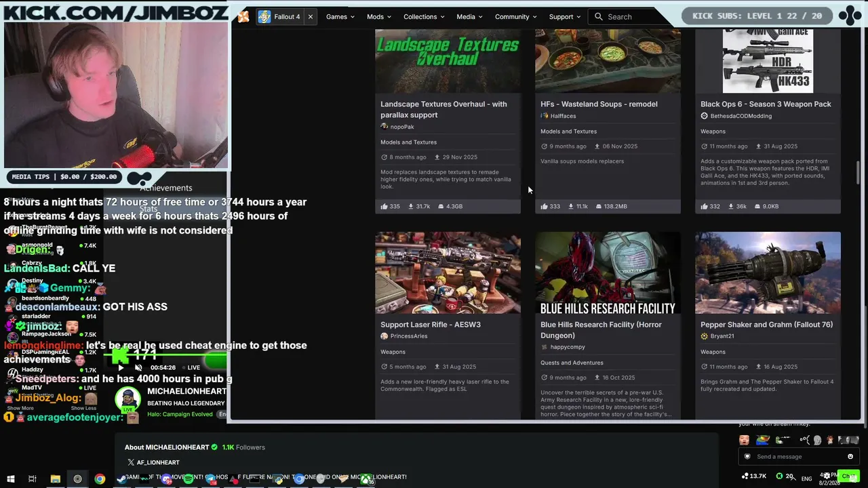The width and height of the screenshot is (868, 488).
Task: Open Support Laser Rifle - AESW3 title
Action: (431, 325)
